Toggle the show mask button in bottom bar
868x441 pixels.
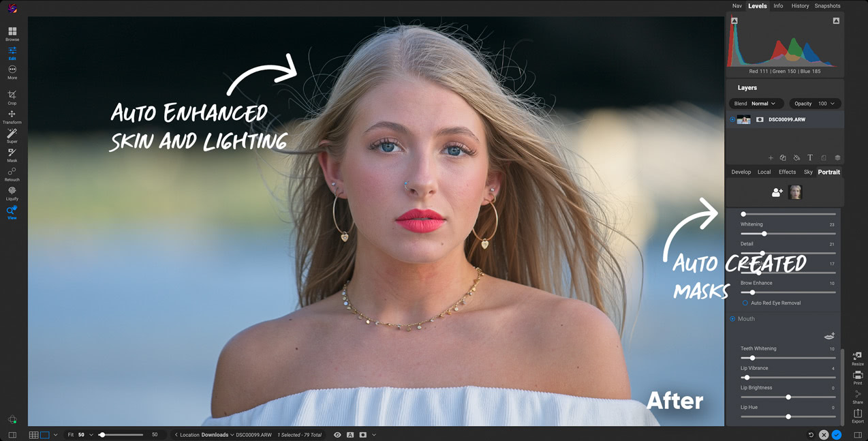[363, 435]
